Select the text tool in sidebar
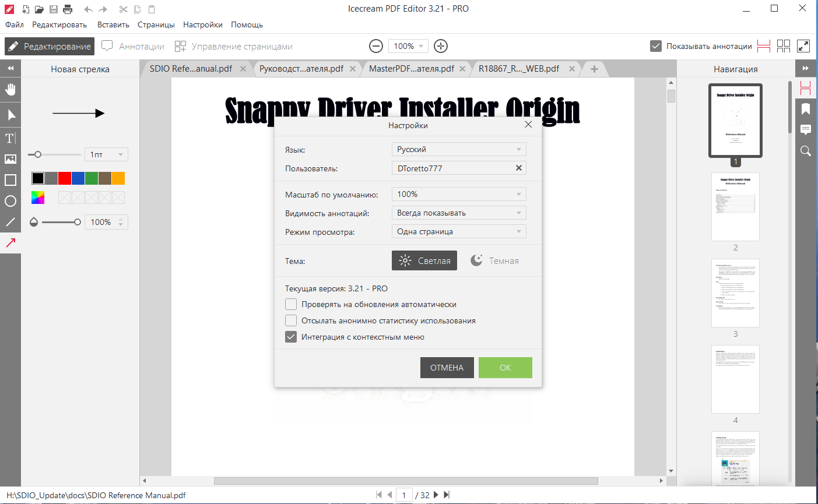The height and width of the screenshot is (504, 818). point(10,138)
